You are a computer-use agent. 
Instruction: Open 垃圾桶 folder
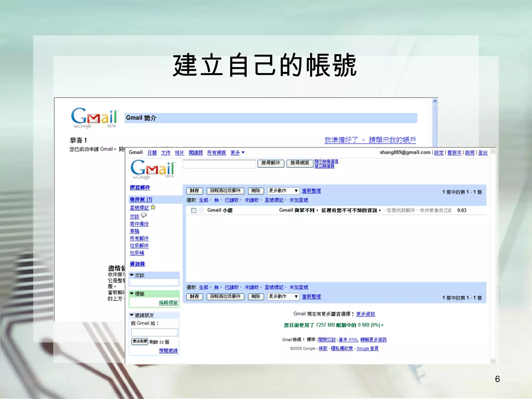pyautogui.click(x=137, y=253)
